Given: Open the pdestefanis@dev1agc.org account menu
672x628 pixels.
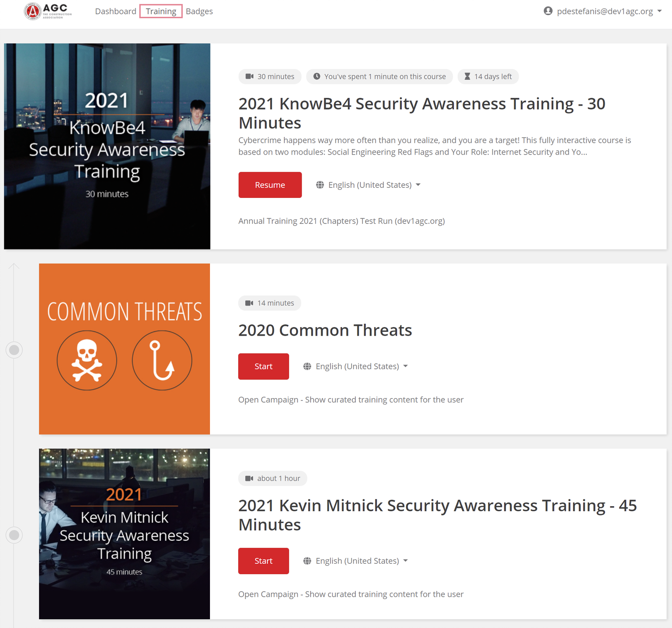Looking at the screenshot, I should click(x=602, y=11).
